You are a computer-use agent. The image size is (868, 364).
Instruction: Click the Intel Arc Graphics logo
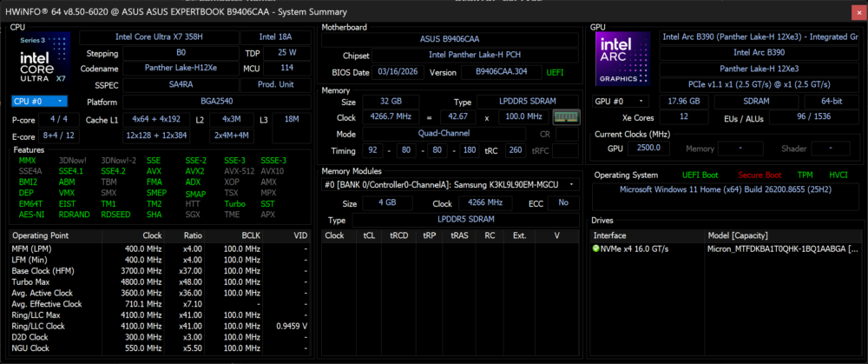[x=622, y=59]
